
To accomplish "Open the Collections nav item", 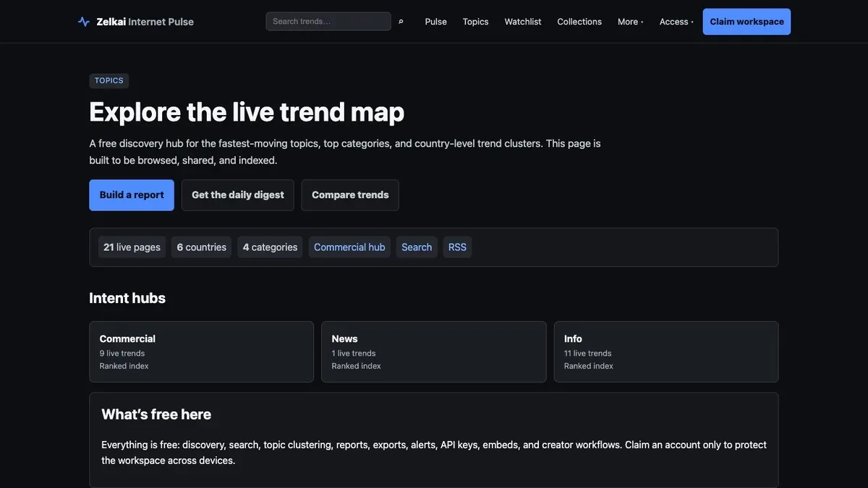I will coord(579,22).
